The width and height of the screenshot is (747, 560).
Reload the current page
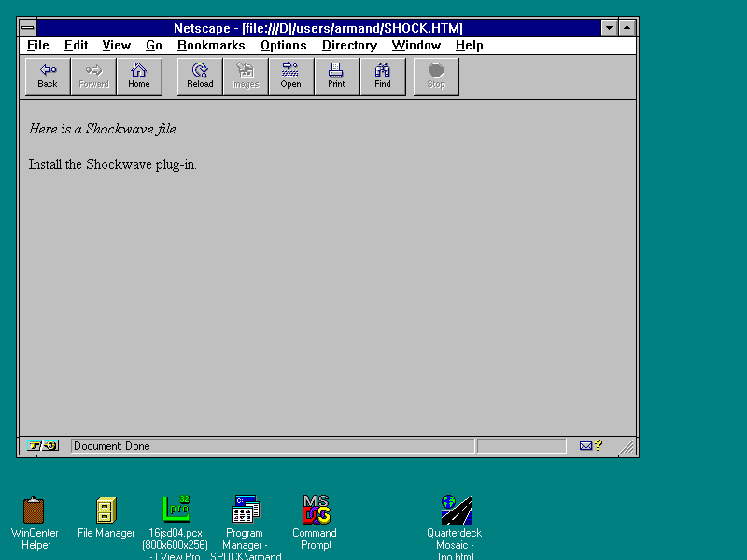(x=200, y=76)
